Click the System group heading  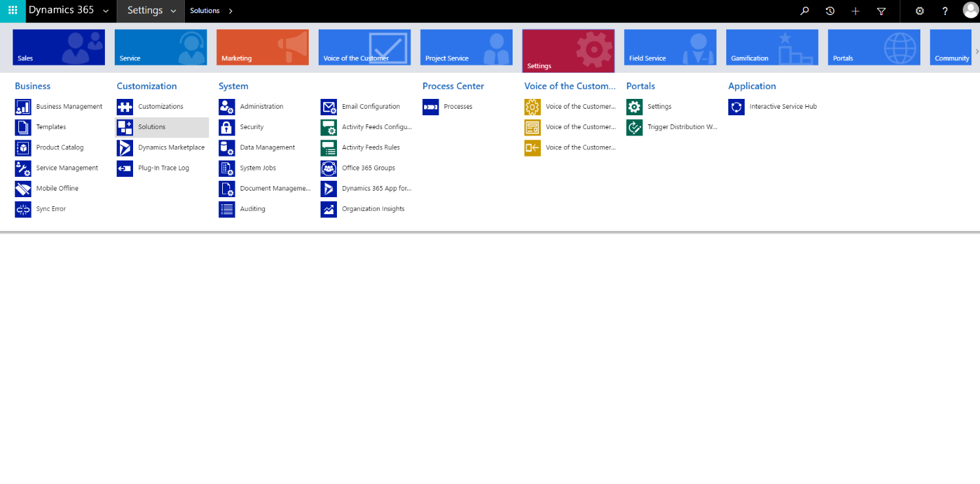233,86
